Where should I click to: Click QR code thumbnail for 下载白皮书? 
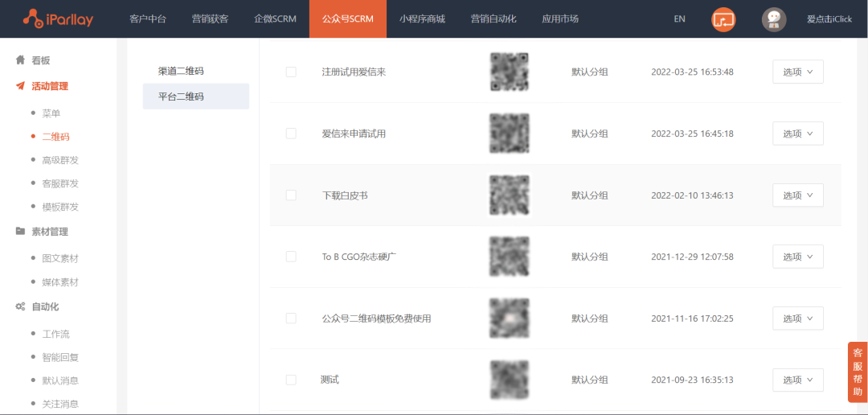(510, 195)
